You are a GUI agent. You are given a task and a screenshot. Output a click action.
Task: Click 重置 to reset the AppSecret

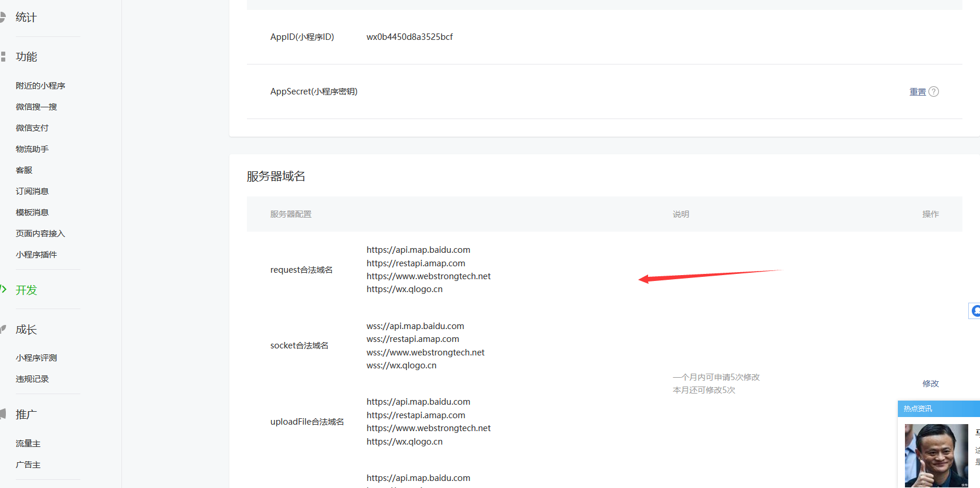pos(917,92)
